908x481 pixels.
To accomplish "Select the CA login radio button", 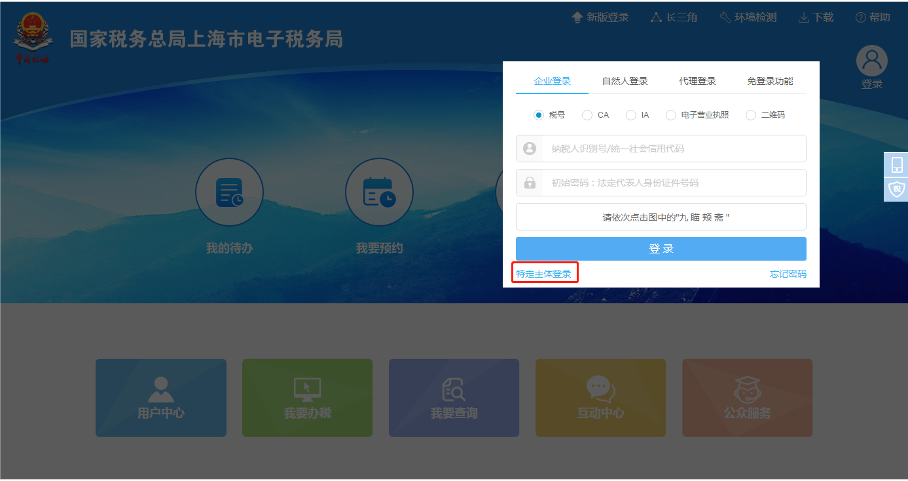I will click(x=587, y=115).
